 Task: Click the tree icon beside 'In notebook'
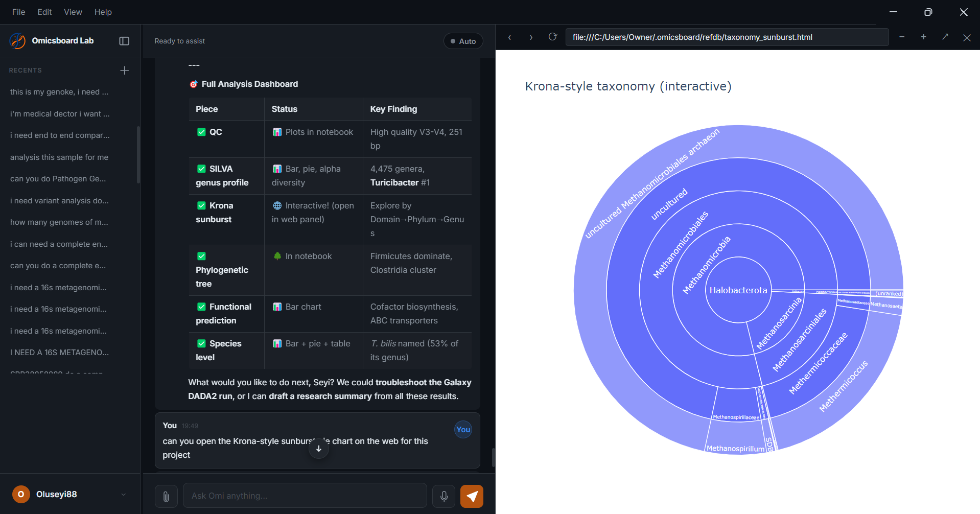277,256
